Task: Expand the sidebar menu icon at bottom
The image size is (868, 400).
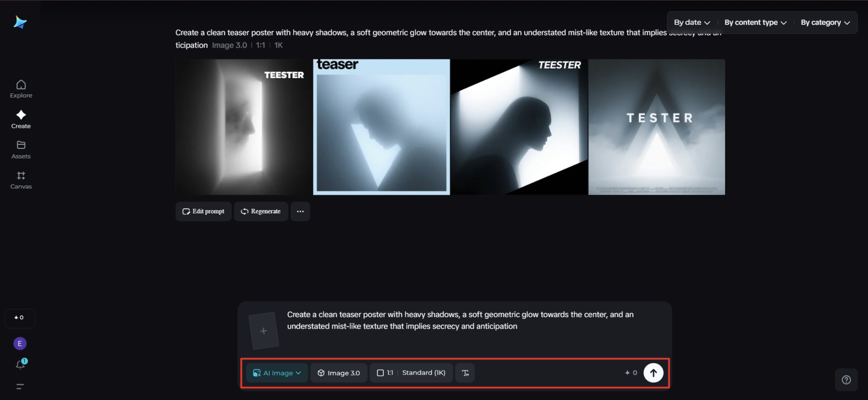Action: [x=20, y=386]
